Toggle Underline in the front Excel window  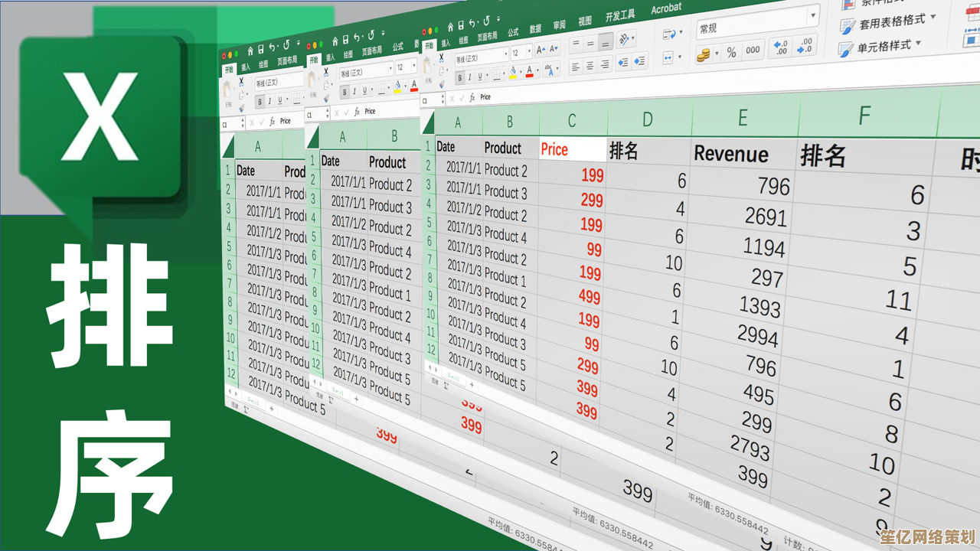(x=480, y=76)
